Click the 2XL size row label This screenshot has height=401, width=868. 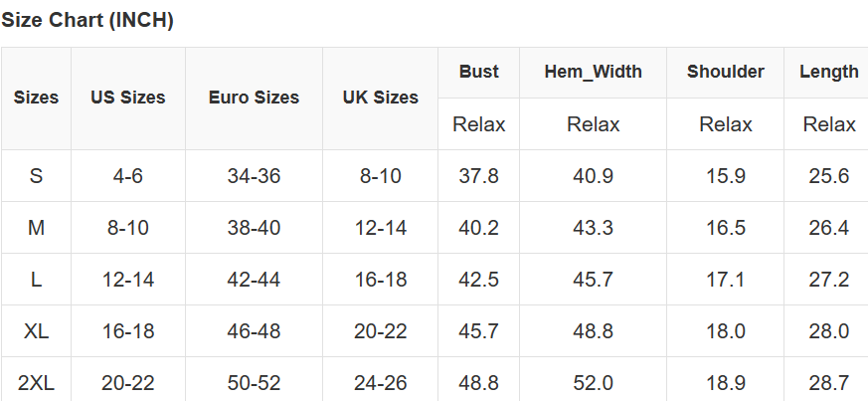[x=36, y=383]
